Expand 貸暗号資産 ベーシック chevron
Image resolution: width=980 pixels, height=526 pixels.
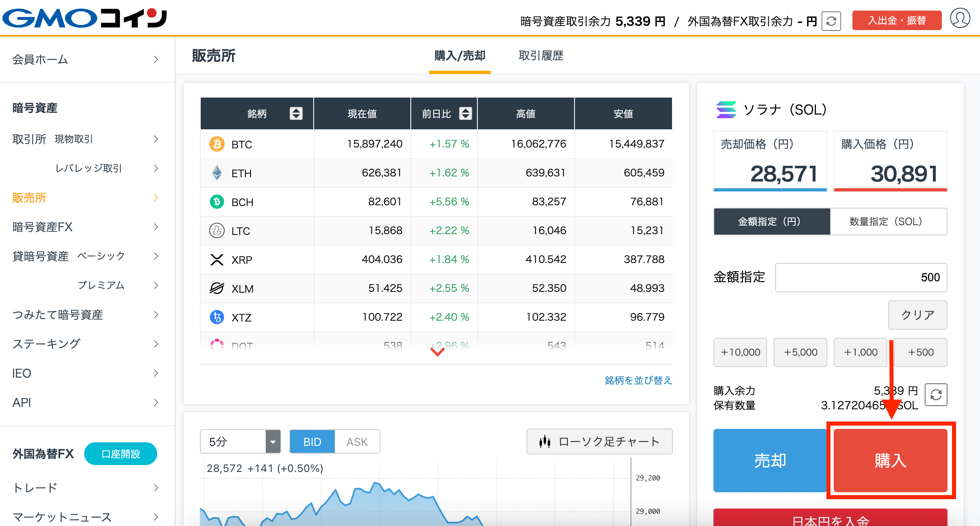tap(156, 256)
